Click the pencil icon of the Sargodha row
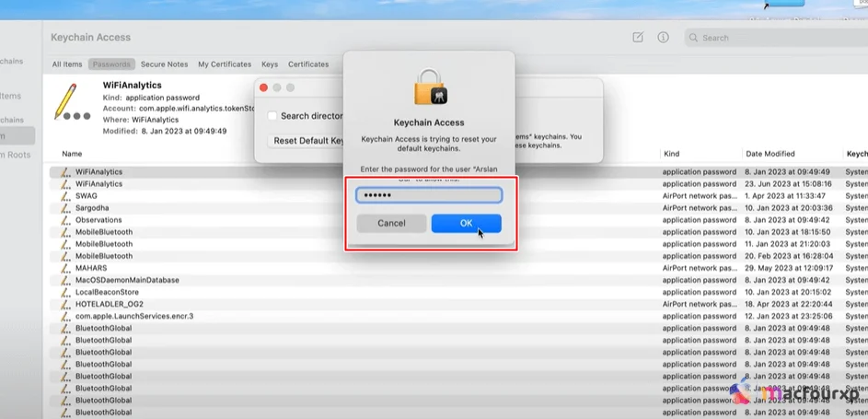 66,208
